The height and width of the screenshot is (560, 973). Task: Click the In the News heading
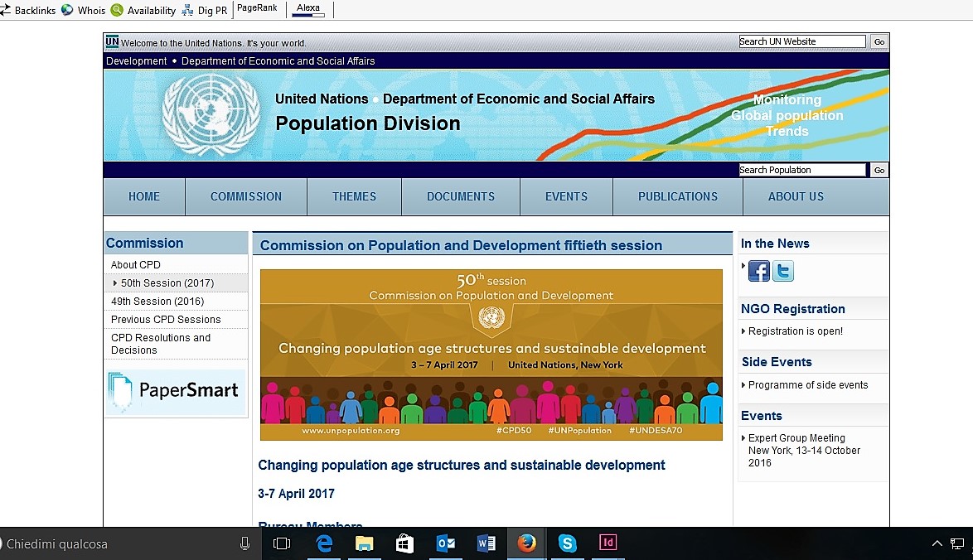click(775, 244)
